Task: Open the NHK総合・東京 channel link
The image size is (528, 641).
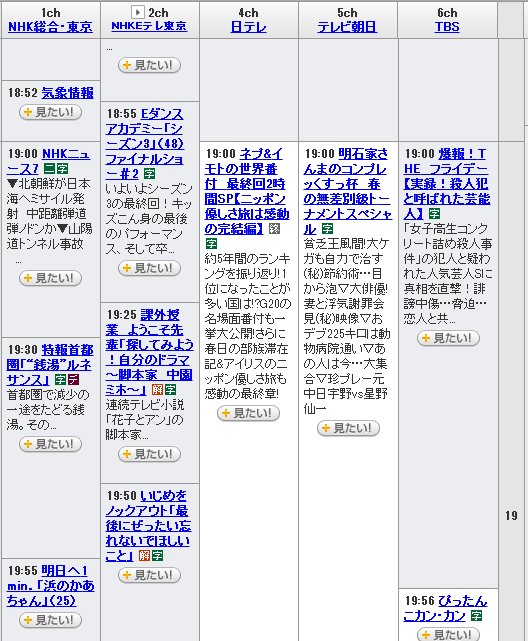Action: (x=50, y=27)
